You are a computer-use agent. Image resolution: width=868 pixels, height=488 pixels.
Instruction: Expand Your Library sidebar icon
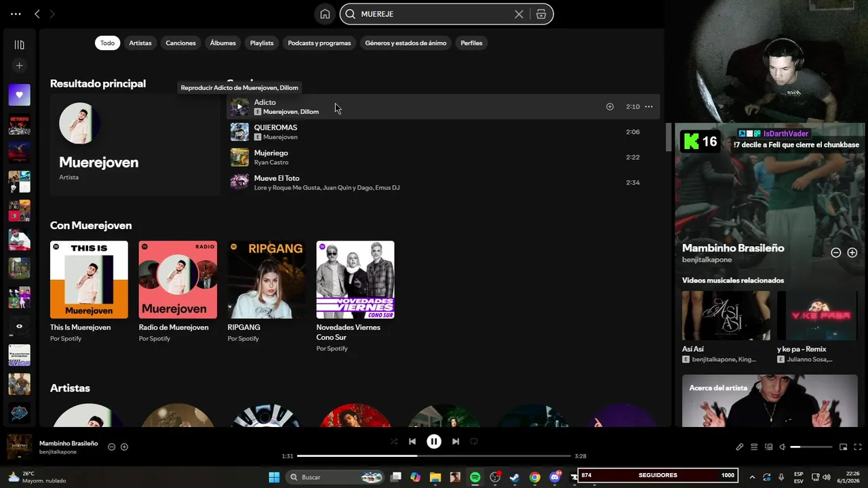19,45
